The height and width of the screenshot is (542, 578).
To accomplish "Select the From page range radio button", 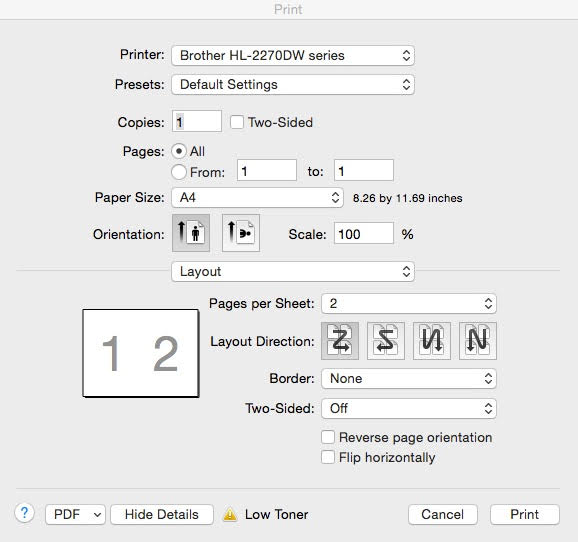I will 179,172.
